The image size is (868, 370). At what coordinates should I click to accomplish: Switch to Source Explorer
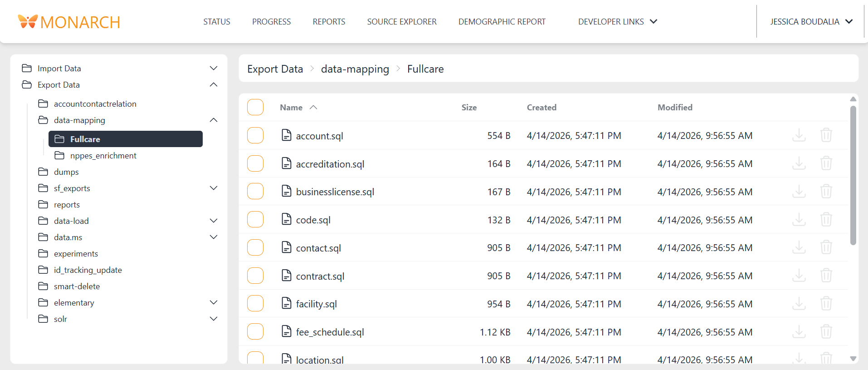(402, 21)
